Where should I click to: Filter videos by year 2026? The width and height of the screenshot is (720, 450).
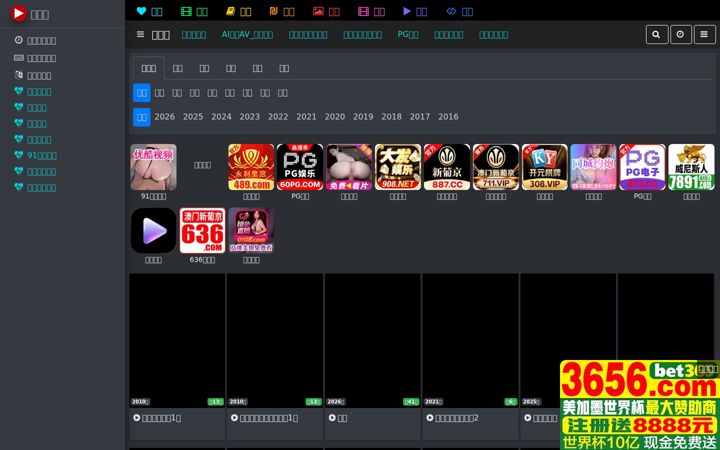pos(164,117)
